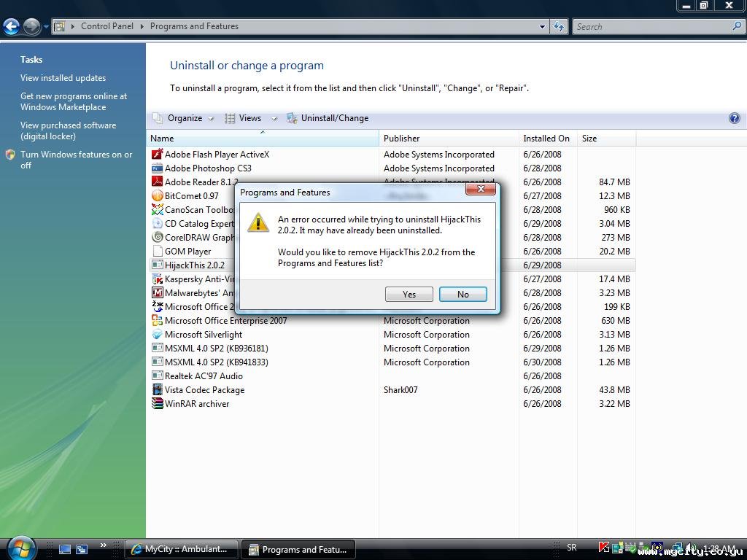Expand recent pages dropdown next to Forward
Viewport: 747px width, 560px height.
click(x=46, y=27)
